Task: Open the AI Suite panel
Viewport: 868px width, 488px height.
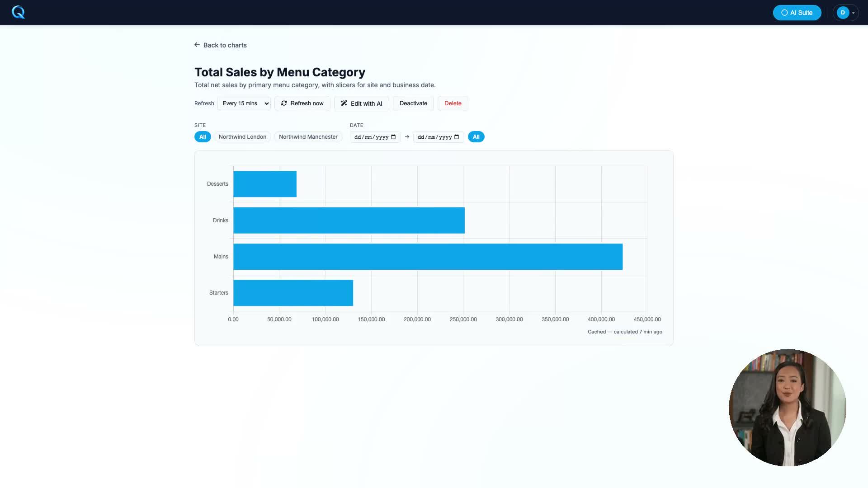Action: pyautogui.click(x=797, y=13)
